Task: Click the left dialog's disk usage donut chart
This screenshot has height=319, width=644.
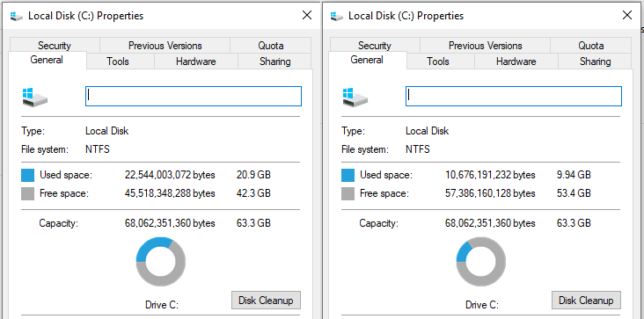Action: [161, 262]
